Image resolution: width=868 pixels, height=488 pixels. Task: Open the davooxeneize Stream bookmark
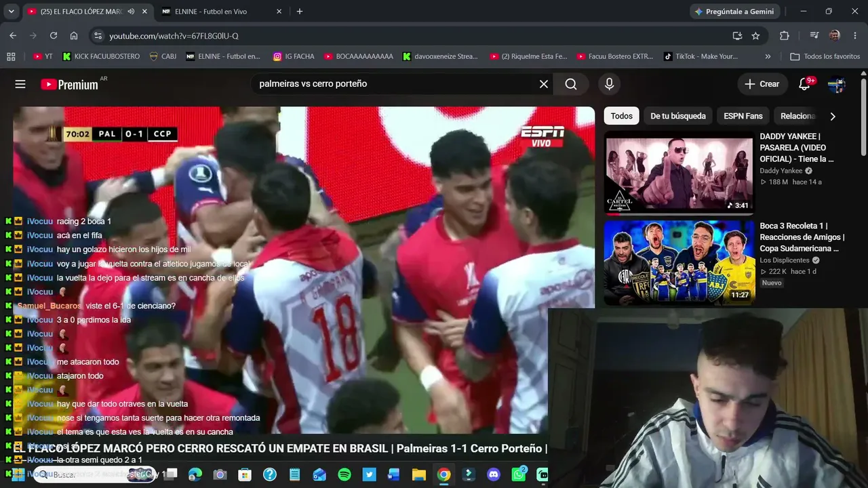click(x=441, y=56)
